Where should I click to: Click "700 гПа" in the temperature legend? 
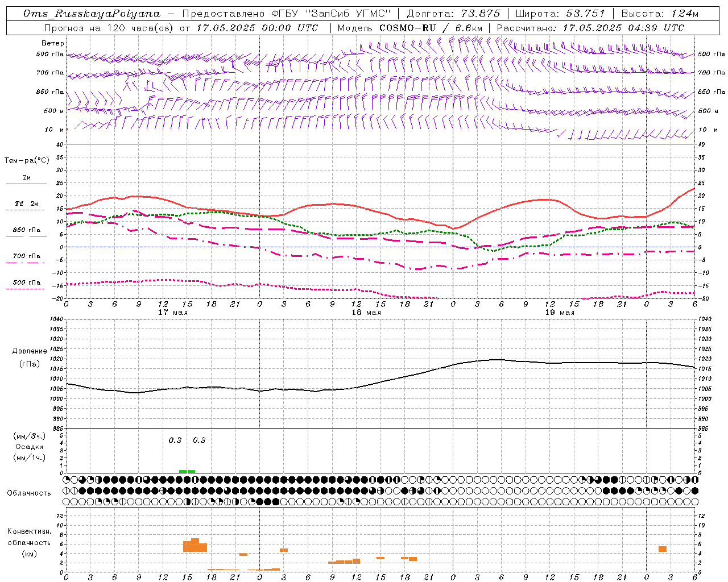(27, 256)
